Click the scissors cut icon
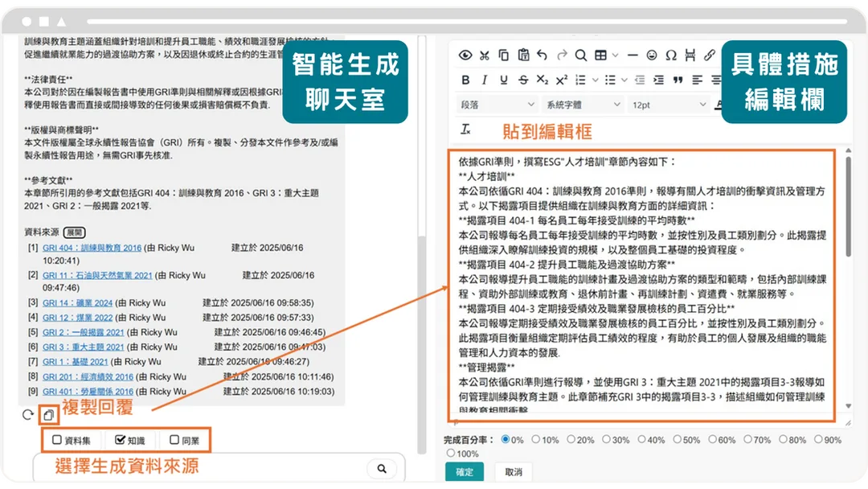 pos(485,55)
